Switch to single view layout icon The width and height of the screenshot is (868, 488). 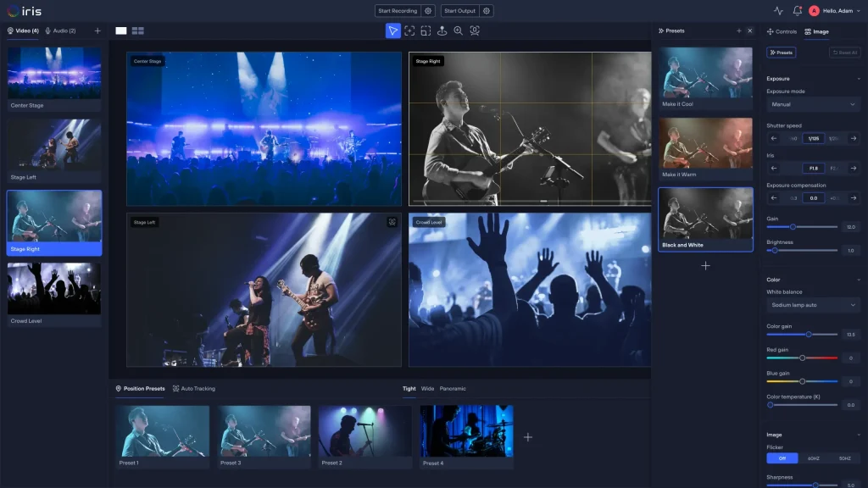tap(121, 30)
